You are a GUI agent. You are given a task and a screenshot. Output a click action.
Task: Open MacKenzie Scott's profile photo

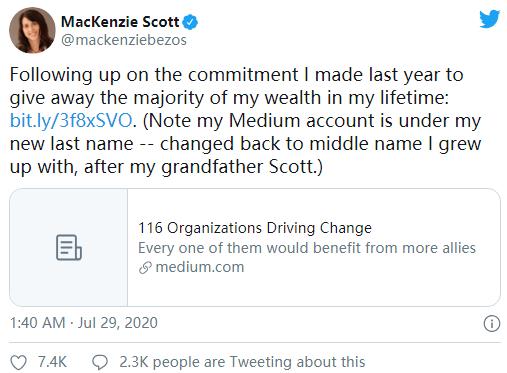(x=32, y=30)
